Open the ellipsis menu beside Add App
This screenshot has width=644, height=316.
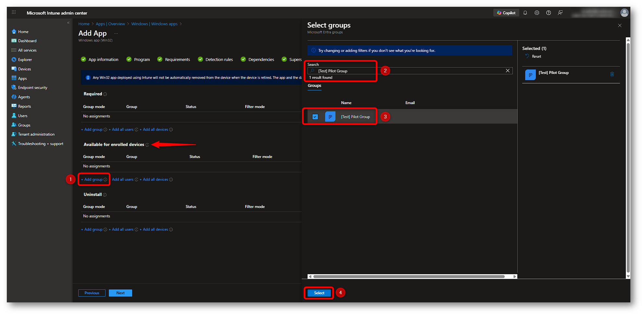click(x=116, y=33)
